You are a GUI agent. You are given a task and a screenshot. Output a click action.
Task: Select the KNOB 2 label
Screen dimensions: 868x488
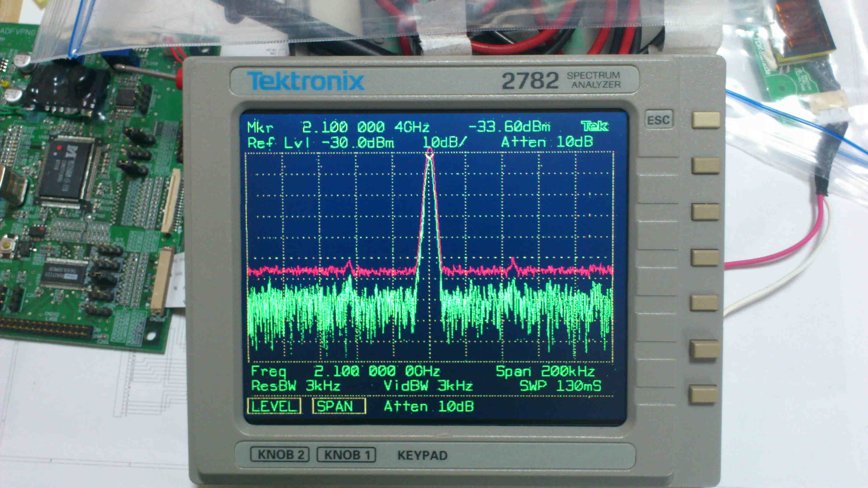pos(280,455)
